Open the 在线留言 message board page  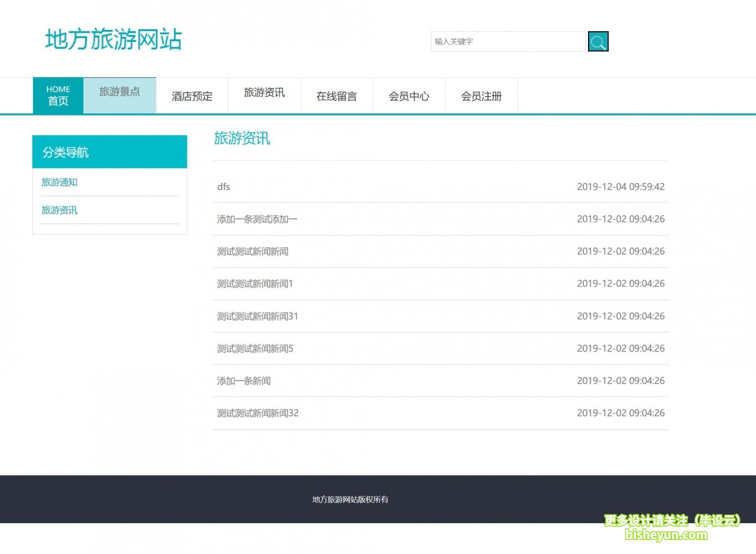(x=336, y=96)
